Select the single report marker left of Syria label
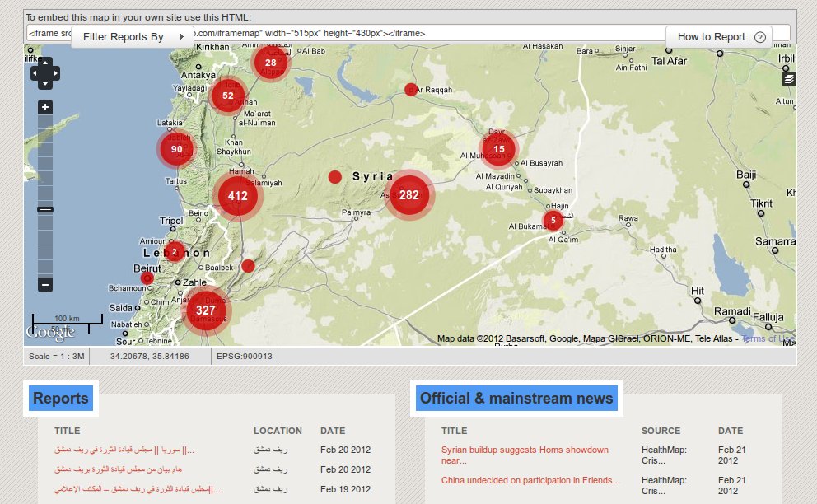The width and height of the screenshot is (817, 504). 335,177
